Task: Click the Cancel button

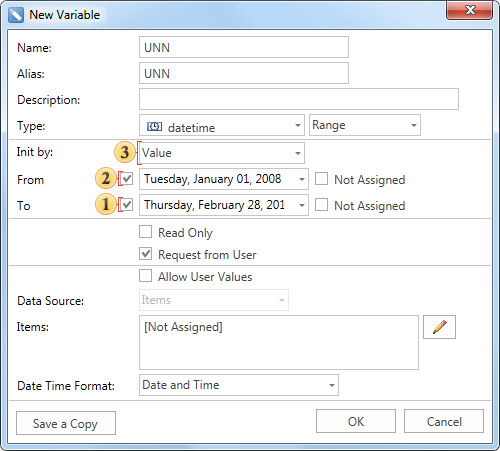Action: coord(444,421)
